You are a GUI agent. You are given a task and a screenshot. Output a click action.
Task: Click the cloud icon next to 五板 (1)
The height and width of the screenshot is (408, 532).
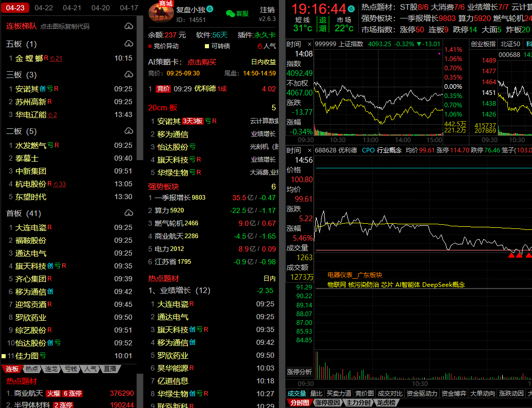pyautogui.click(x=128, y=44)
